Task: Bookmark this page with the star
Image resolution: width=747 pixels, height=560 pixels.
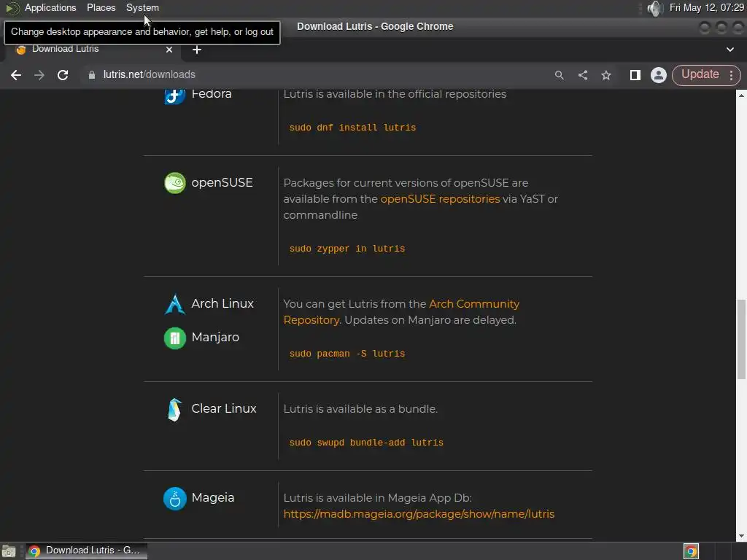Action: 606,75
